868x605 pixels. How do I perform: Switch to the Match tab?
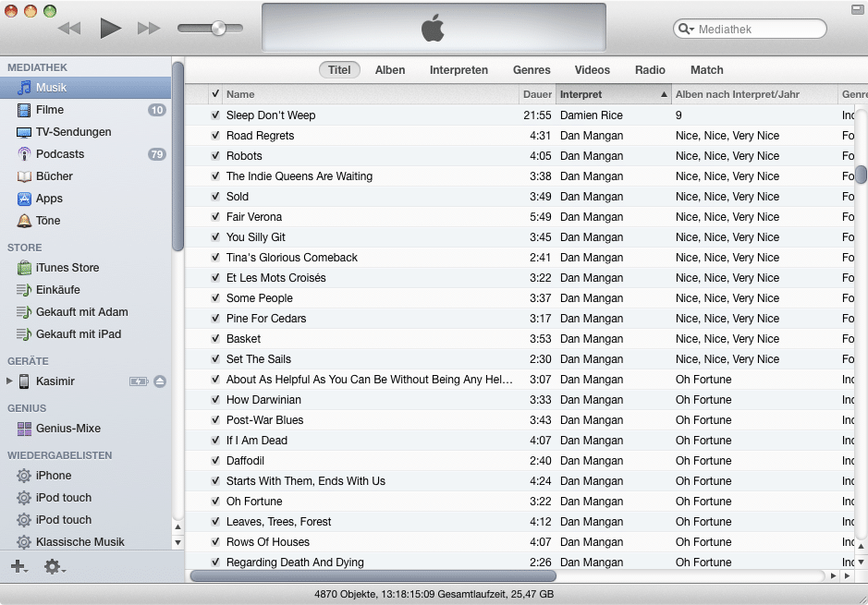click(707, 69)
